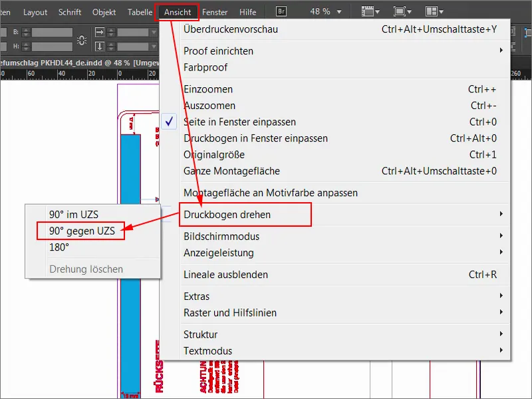Open the Layout menu

[x=35, y=12]
